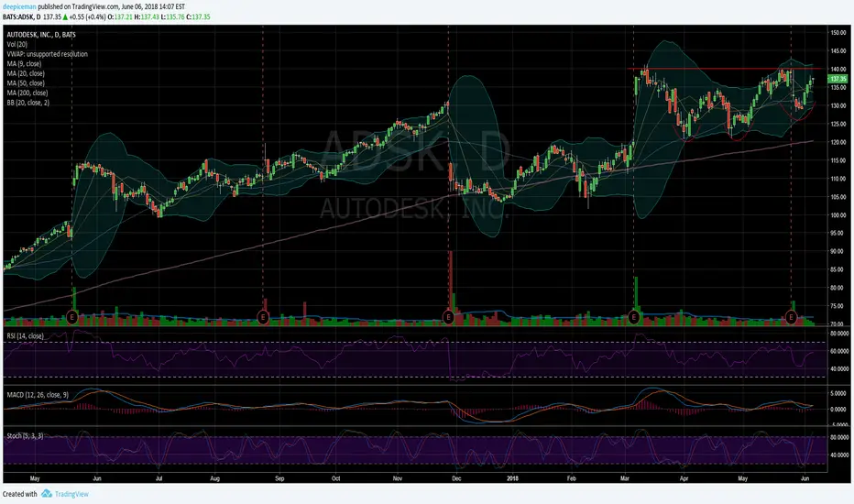Select the MA (9, close) indicator label
The image size is (854, 504).
24,64
